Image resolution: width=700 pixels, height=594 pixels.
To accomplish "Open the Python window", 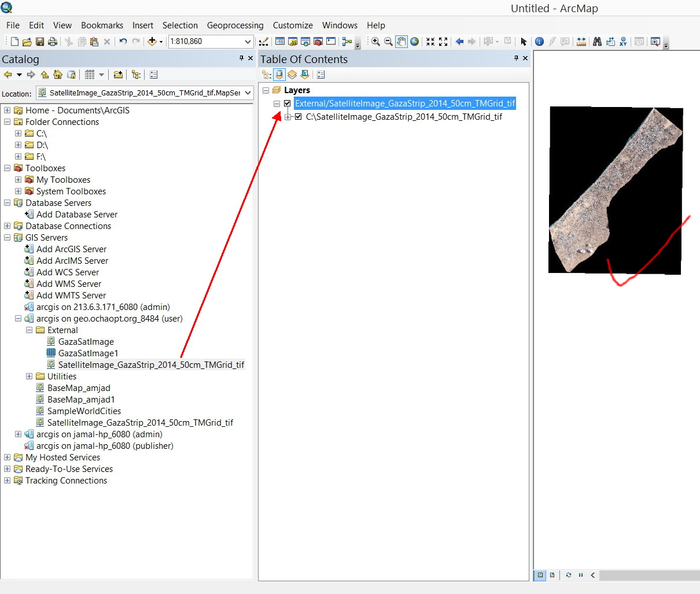I will click(331, 42).
